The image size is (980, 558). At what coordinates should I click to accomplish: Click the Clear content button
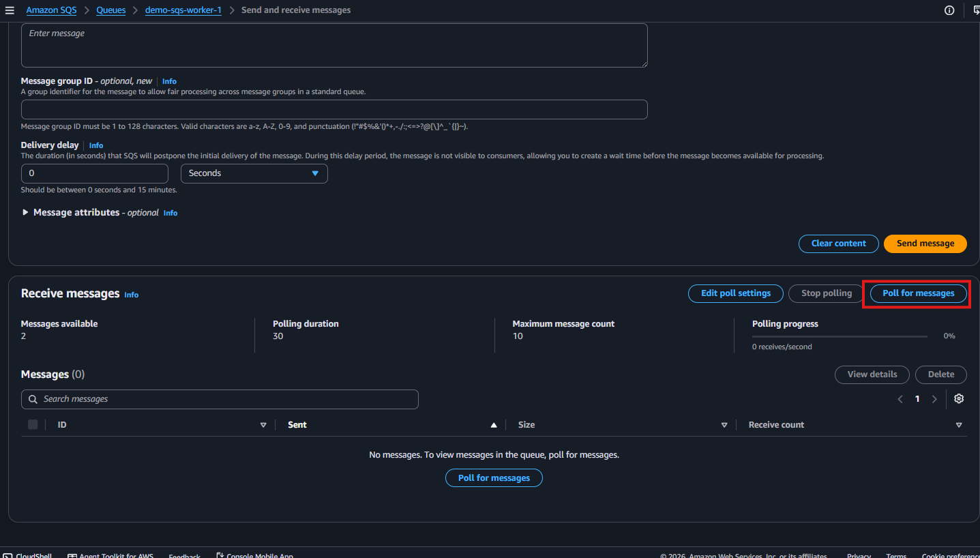click(839, 244)
